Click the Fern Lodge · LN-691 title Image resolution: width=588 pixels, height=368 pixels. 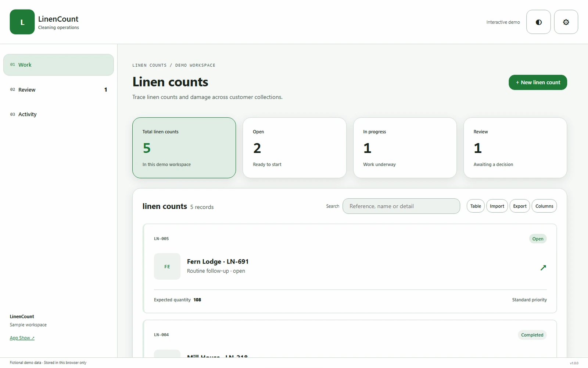[218, 262]
